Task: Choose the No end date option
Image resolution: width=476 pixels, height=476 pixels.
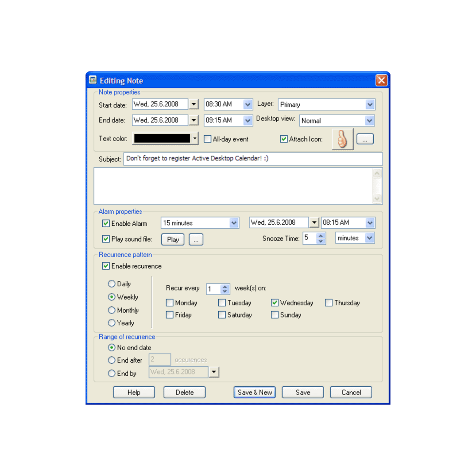Action: 112,348
